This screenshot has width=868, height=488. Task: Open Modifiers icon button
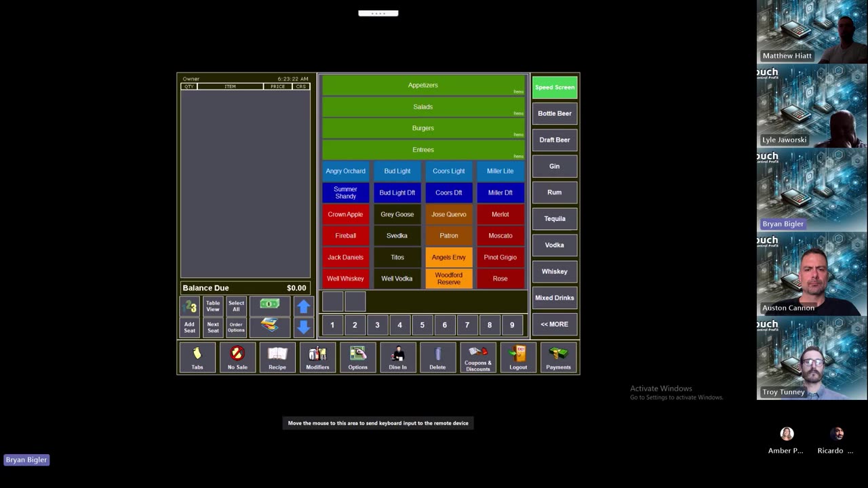(317, 357)
